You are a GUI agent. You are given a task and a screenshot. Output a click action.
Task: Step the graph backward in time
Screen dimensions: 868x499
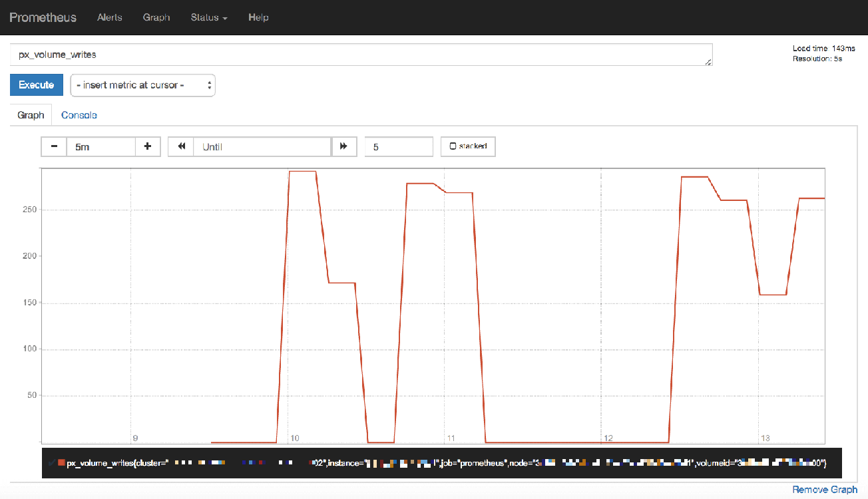[x=180, y=146]
